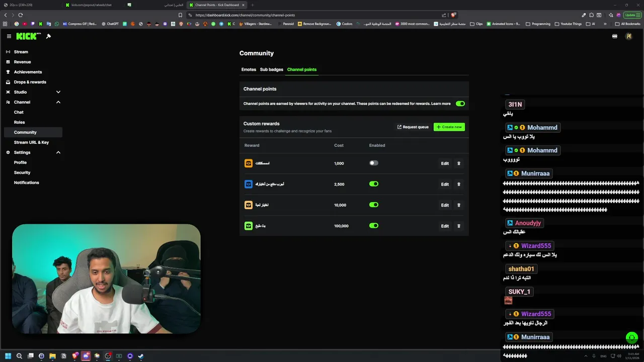Disable the 100,000 cost reward toggle

374,226
